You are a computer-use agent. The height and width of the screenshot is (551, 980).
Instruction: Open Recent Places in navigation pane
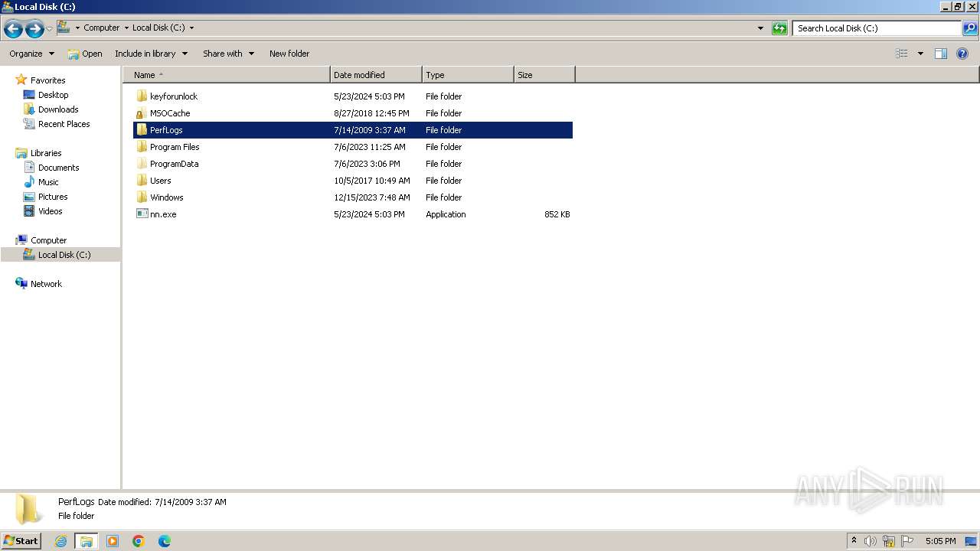(64, 124)
